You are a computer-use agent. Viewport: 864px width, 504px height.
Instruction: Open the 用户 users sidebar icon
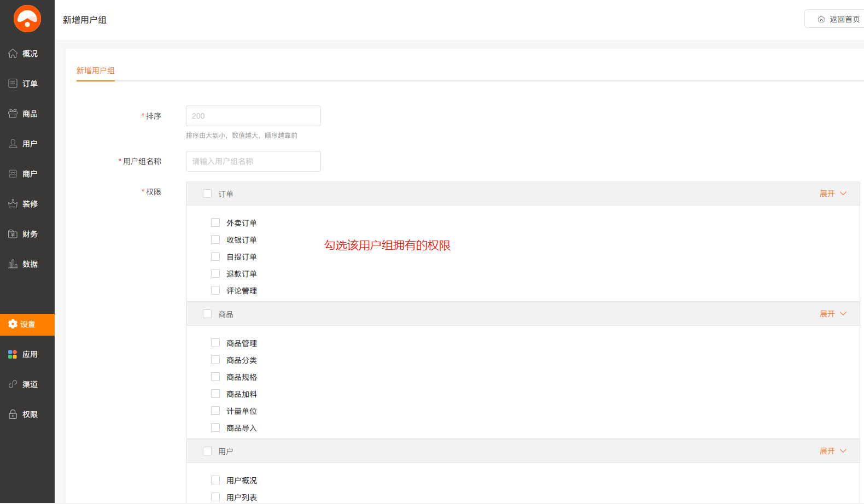click(13, 144)
